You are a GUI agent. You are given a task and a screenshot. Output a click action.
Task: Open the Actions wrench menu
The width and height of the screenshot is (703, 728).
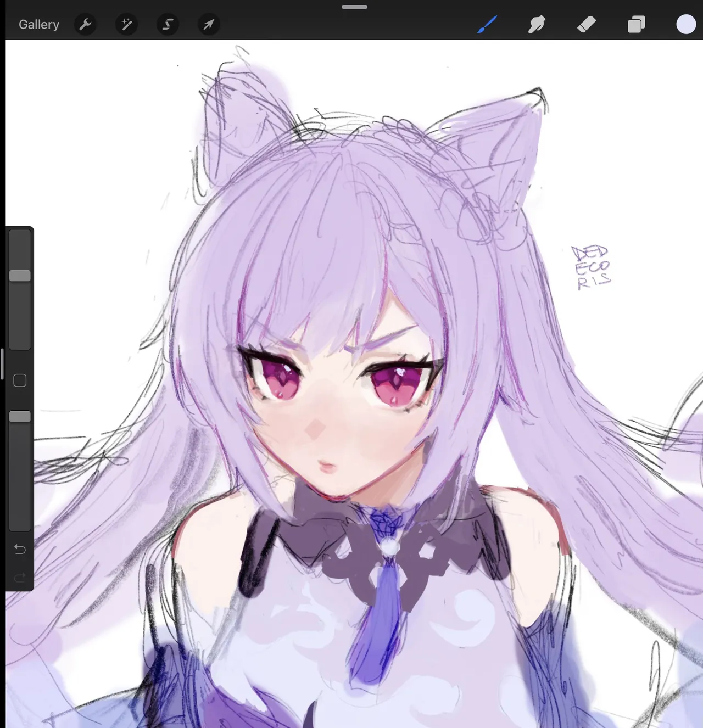pos(85,25)
